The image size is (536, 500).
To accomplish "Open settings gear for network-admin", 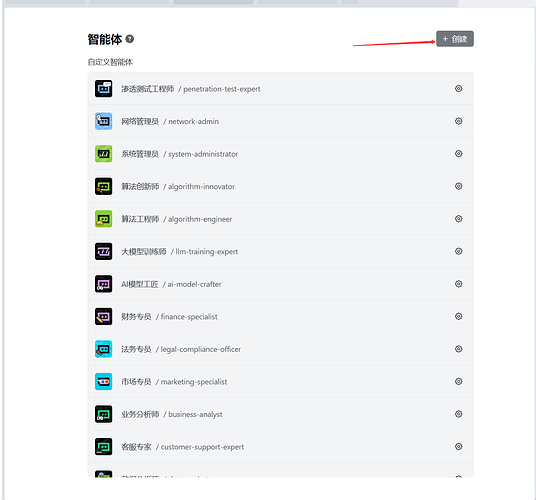I will pos(458,121).
